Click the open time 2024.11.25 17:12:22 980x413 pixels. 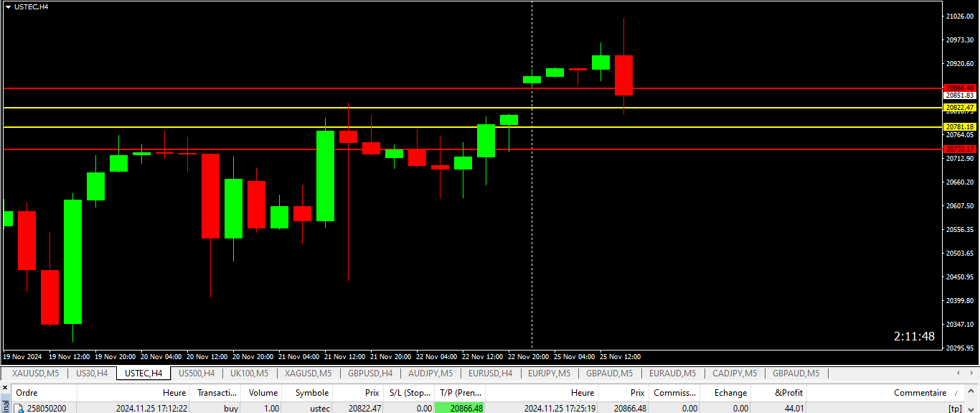coord(151,408)
